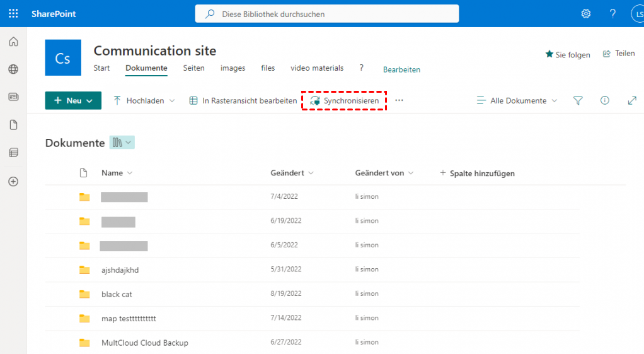Open the video materials tab

(x=317, y=68)
